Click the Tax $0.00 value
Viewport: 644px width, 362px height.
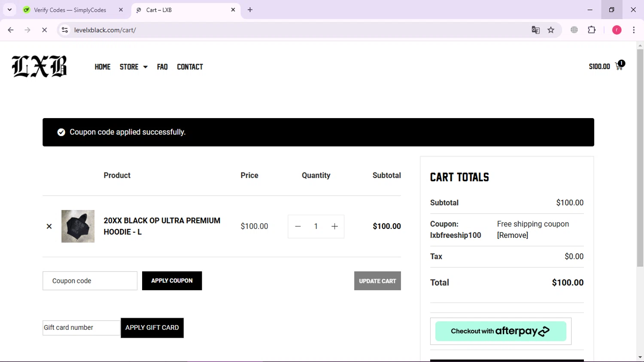[x=574, y=256]
